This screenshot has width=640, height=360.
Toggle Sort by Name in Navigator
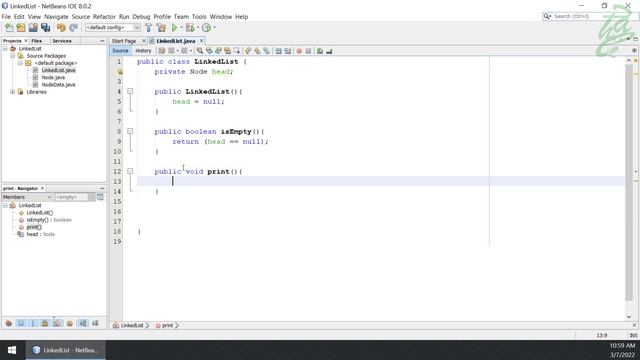(x=83, y=323)
